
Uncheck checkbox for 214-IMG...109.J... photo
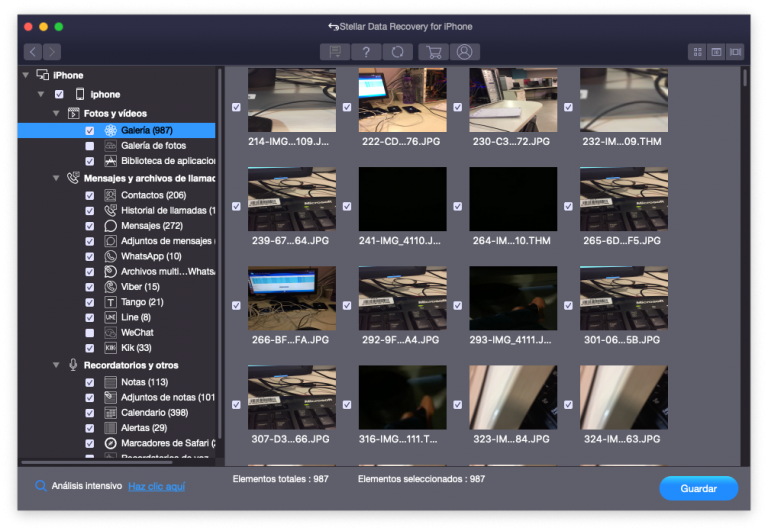click(236, 107)
